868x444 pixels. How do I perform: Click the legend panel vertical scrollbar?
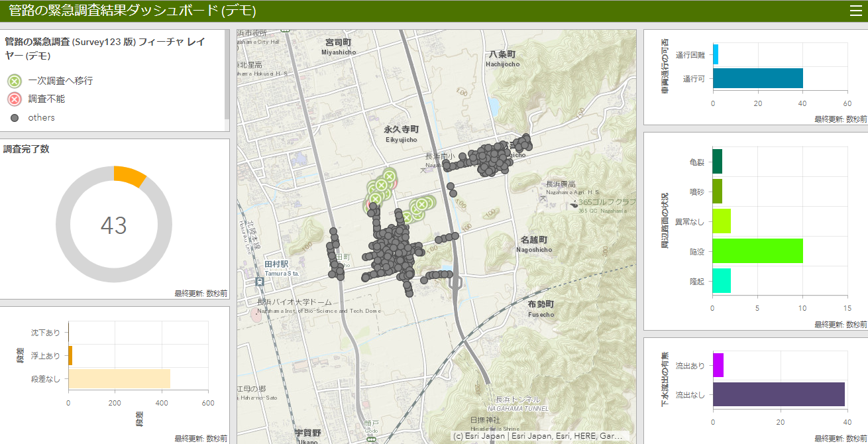pos(227,73)
